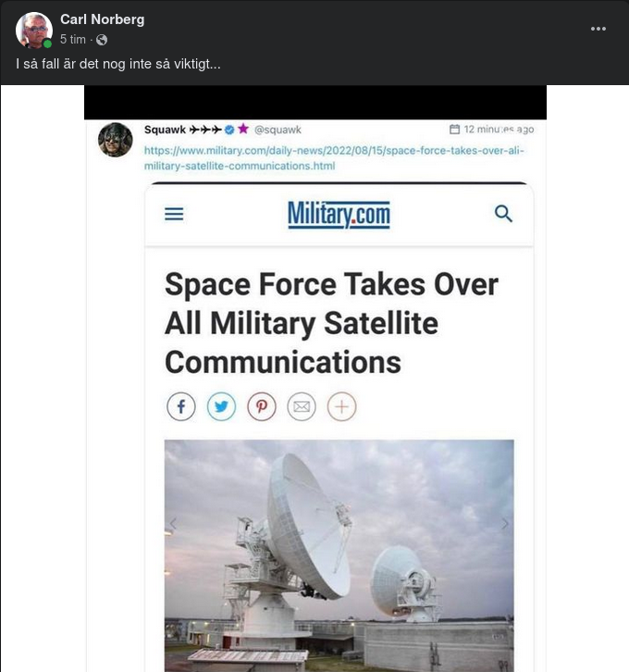
Task: Click the Military.com search magnifier icon
Action: (x=503, y=214)
